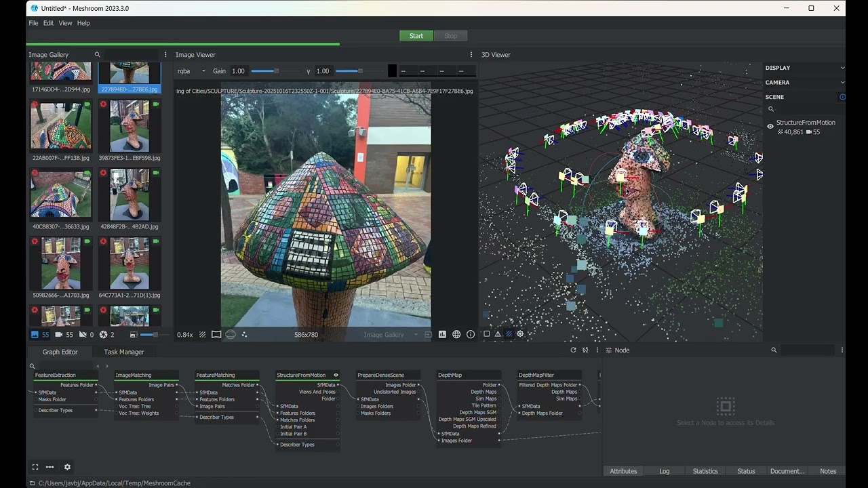868x488 pixels.
Task: Click the Graph Editor search magnifier icon
Action: (32, 366)
